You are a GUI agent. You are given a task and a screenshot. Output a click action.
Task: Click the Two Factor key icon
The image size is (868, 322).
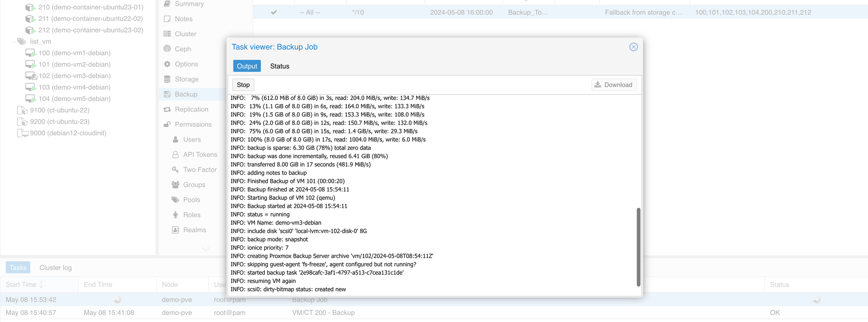tap(175, 170)
